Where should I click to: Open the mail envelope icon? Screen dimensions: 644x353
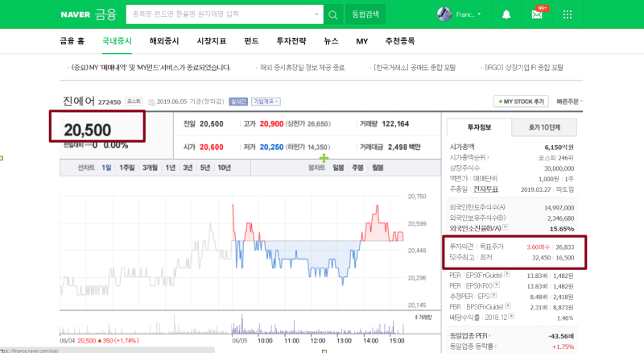537,15
